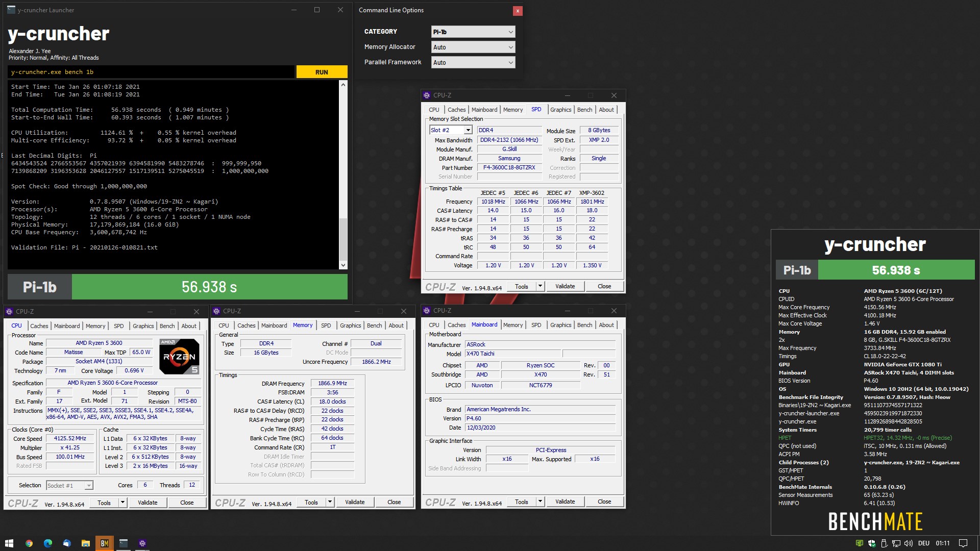Viewport: 980px width, 551px height.
Task: Click the command field 'y-cruncher.exe bench 1b'
Action: coord(151,72)
